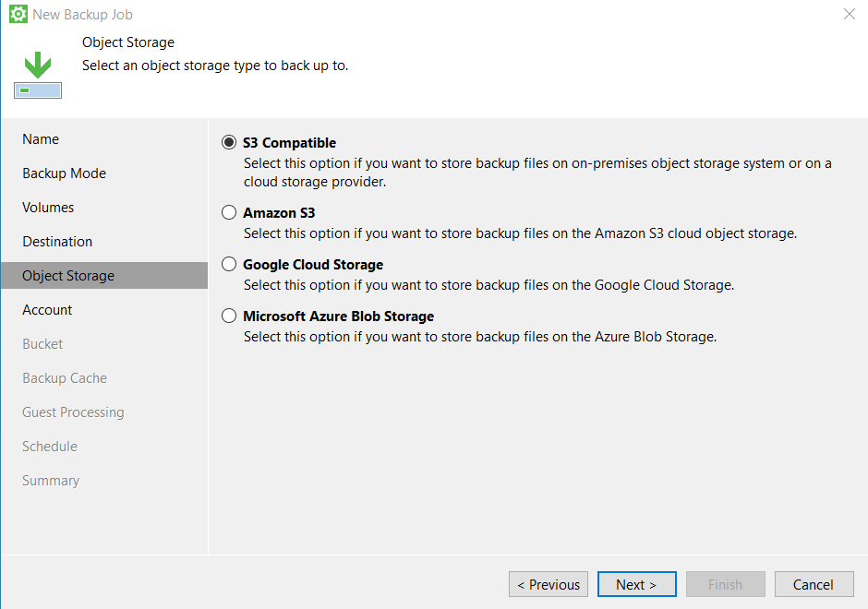
Task: Click the green arrow backup destination icon
Action: (38, 76)
